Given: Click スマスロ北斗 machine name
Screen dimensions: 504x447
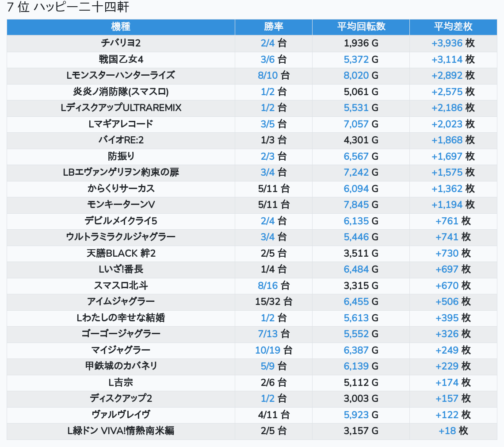Looking at the screenshot, I should click(121, 286).
